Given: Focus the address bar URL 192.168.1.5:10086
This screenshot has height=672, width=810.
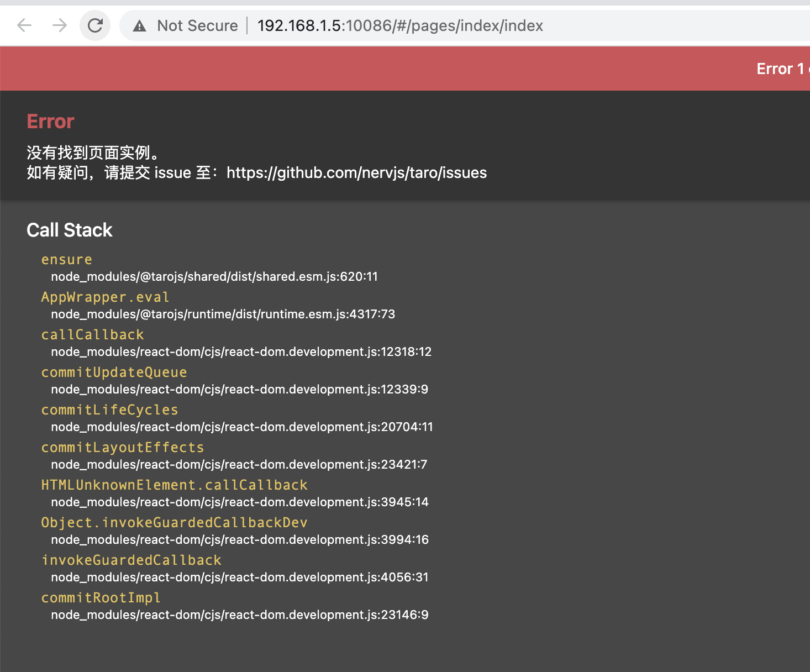Looking at the screenshot, I should [400, 25].
